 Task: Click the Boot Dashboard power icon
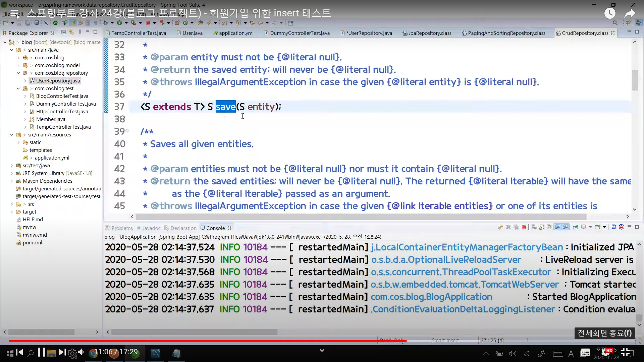pyautogui.click(x=55, y=23)
